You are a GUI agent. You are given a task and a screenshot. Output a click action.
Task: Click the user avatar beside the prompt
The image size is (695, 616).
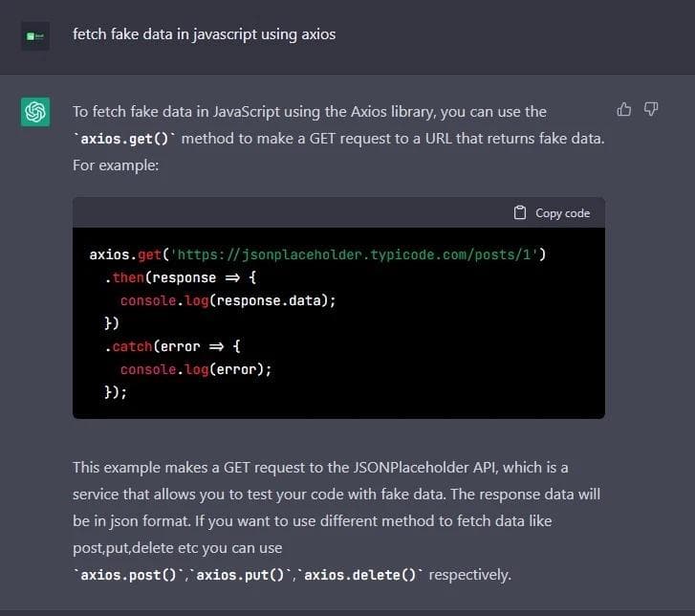[35, 35]
